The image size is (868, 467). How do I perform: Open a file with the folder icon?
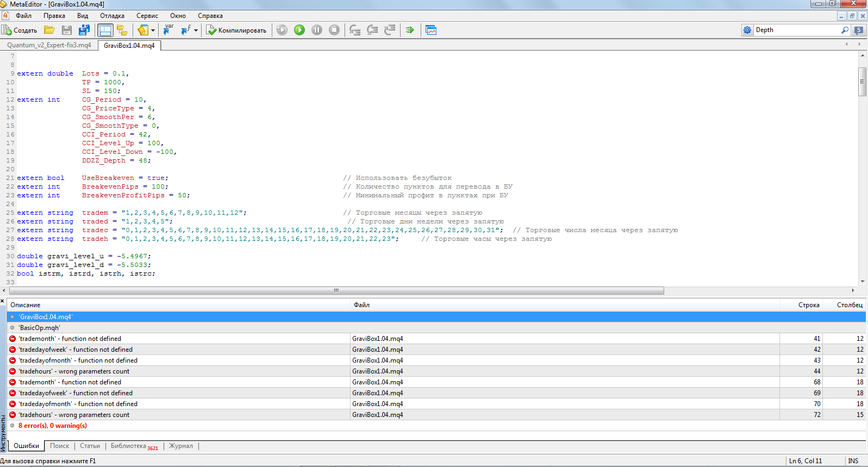click(x=49, y=30)
